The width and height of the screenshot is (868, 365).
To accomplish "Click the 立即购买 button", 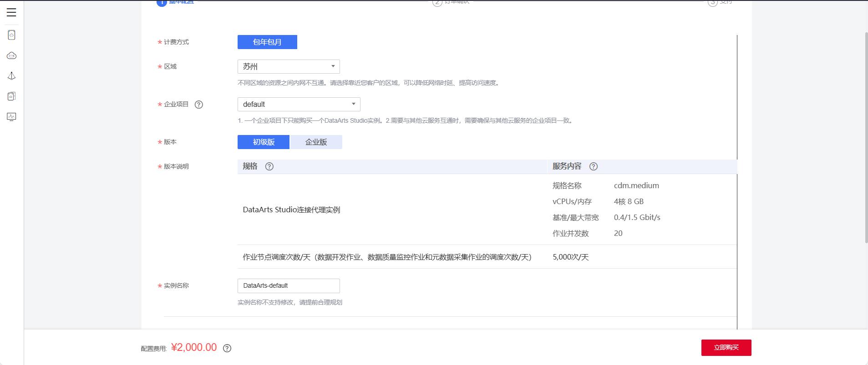I will pos(726,348).
